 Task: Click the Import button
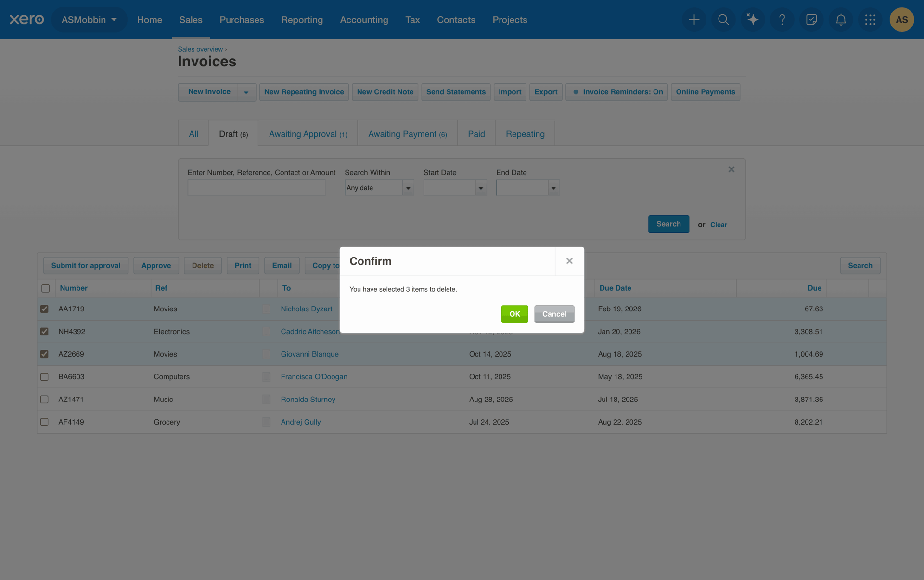(x=510, y=92)
